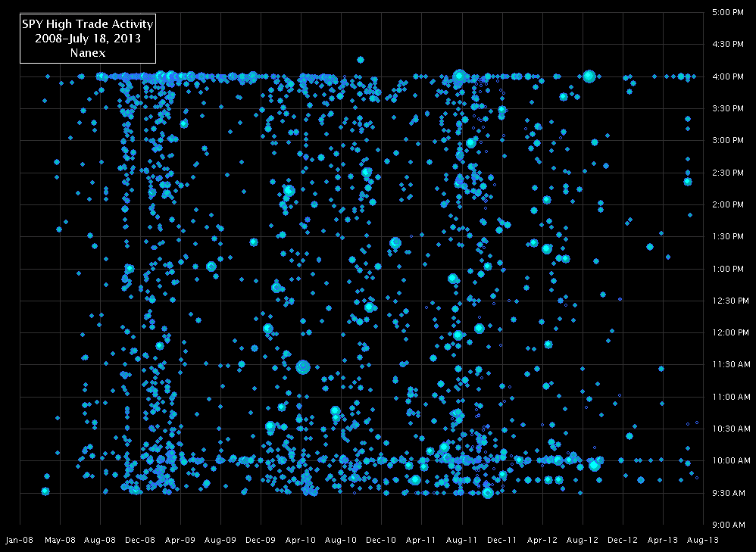The height and width of the screenshot is (552, 756).
Task: Select the 5:00 PM time axis label
Action: coord(727,12)
